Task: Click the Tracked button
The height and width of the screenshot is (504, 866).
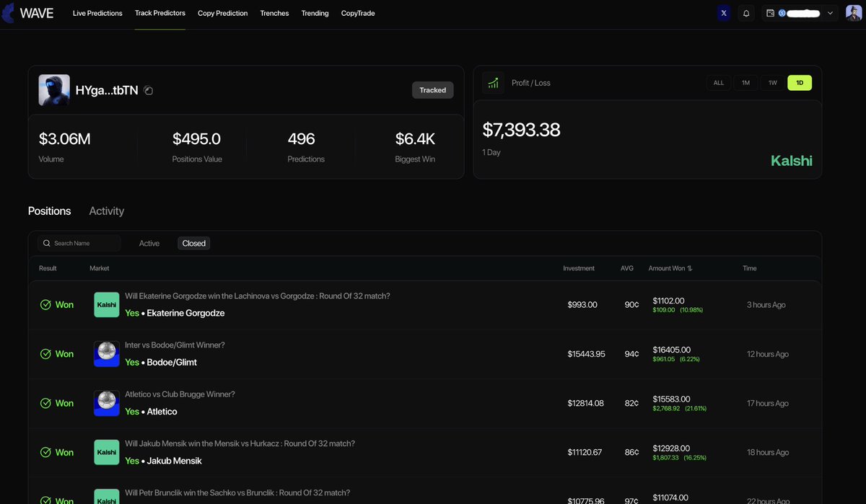Action: point(433,90)
